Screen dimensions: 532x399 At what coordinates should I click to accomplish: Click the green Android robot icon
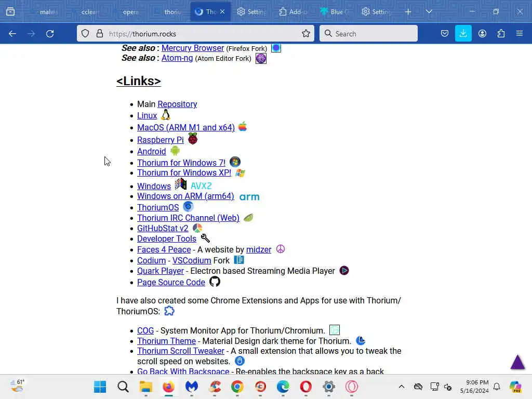(x=175, y=151)
